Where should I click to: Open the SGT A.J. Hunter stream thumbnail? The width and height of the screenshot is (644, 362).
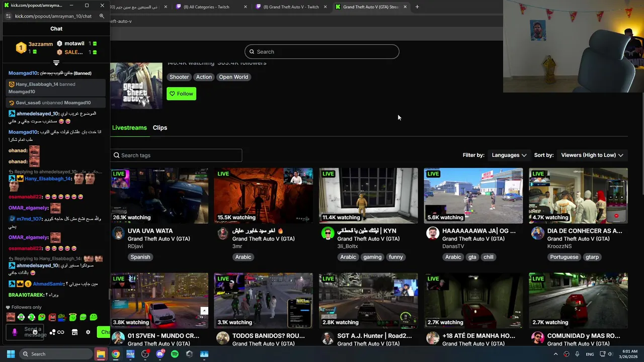click(x=368, y=301)
